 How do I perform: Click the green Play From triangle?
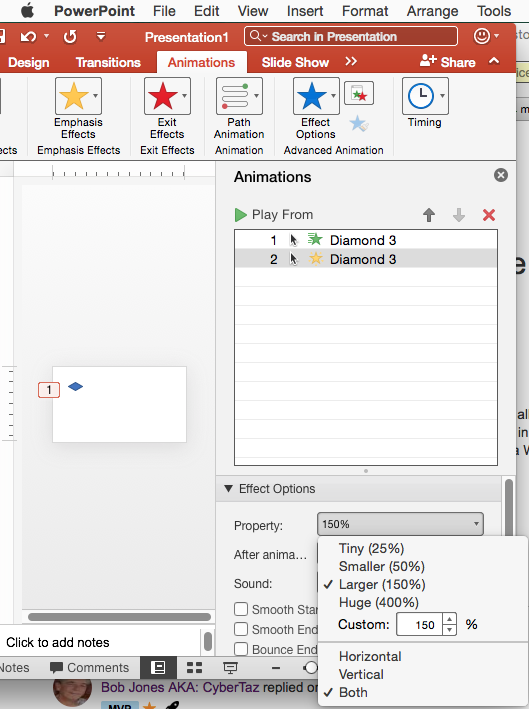click(241, 215)
